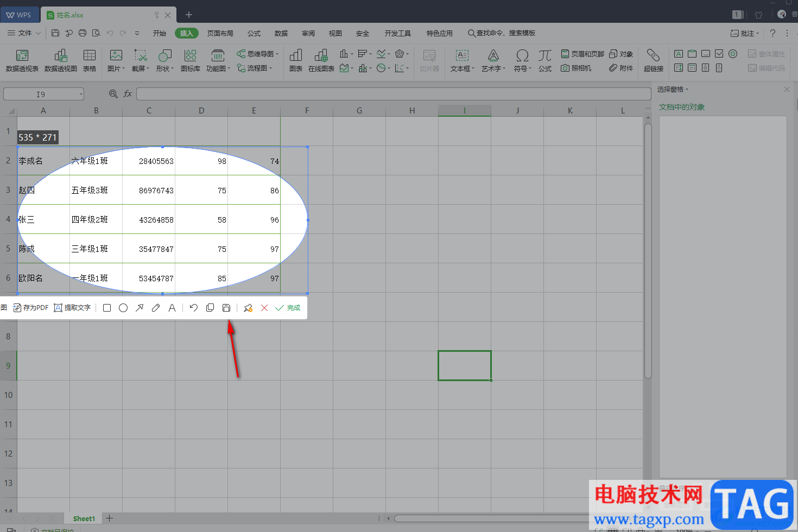Viewport: 798px width, 532px height.
Task: Open the 思维导图 mind map dropdown
Action: [257, 54]
